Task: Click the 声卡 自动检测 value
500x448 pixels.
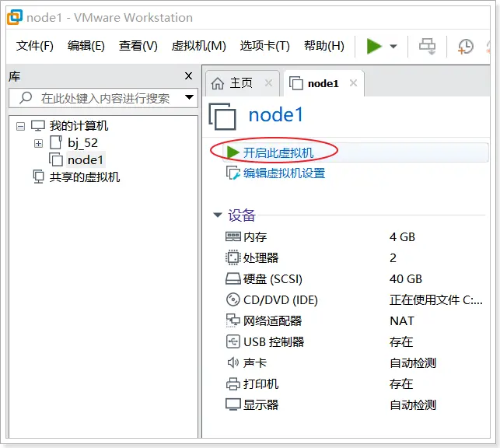Action: 413,363
